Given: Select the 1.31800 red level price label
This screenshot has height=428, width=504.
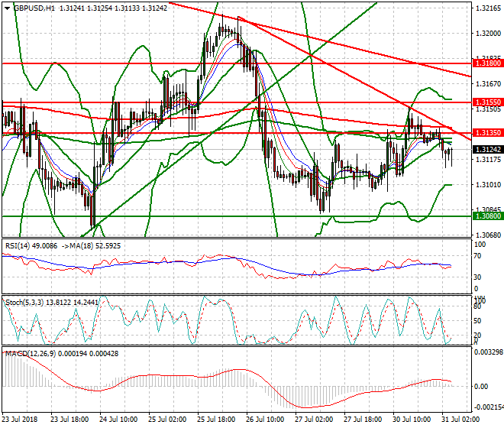Looking at the screenshot, I should pyautogui.click(x=488, y=63).
